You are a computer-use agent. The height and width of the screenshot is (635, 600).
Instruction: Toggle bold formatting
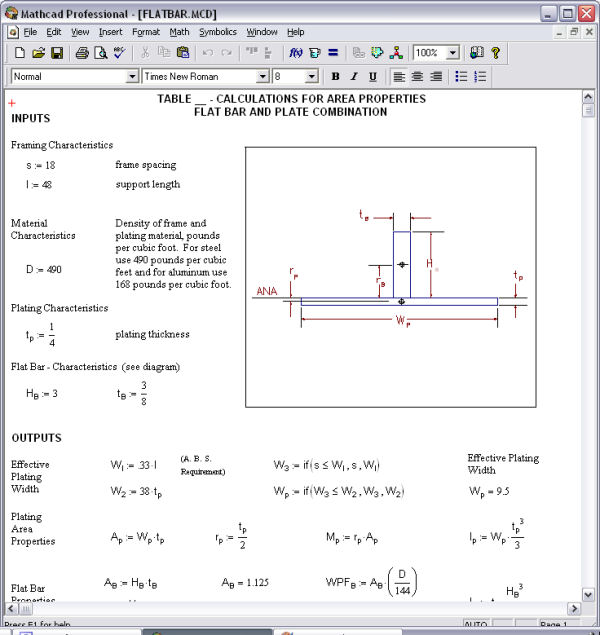[x=336, y=77]
